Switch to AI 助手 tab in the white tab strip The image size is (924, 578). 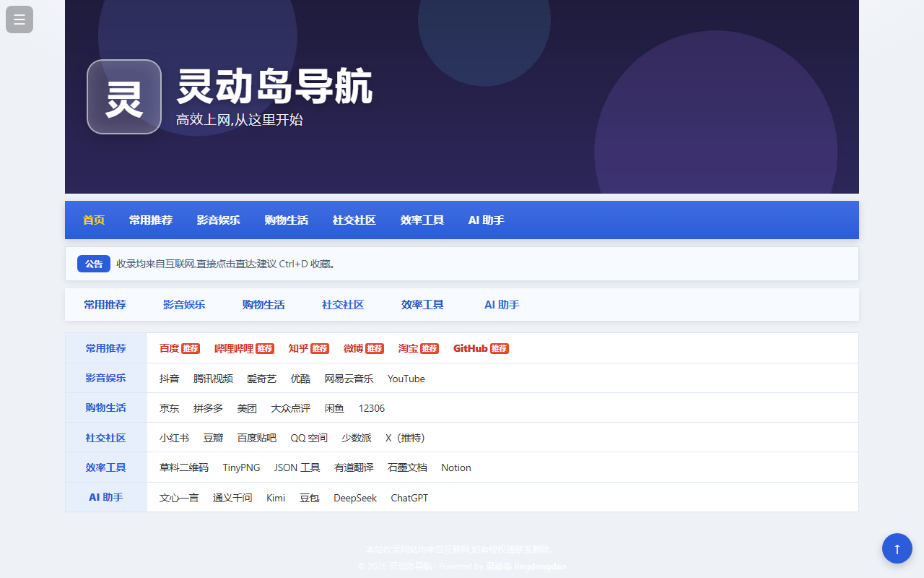(x=502, y=305)
